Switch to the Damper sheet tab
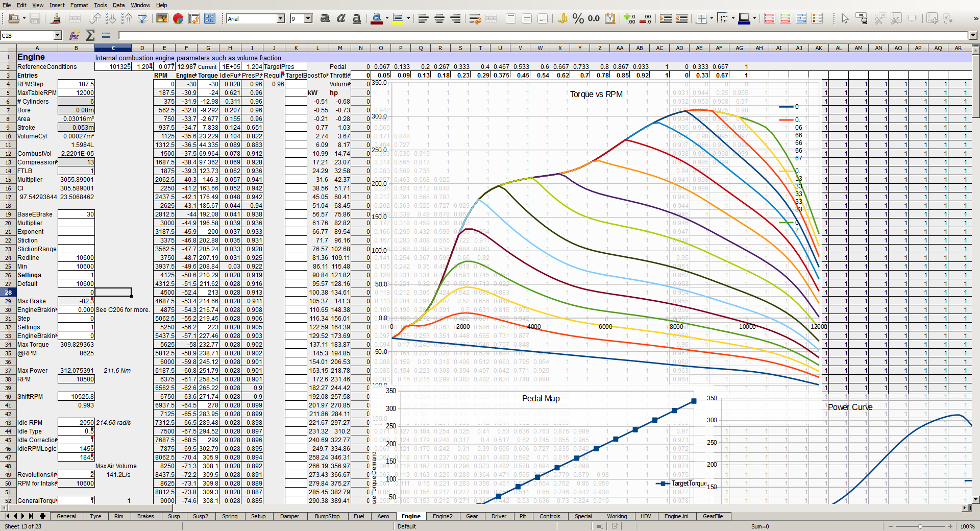The image size is (980, 531). 289,516
